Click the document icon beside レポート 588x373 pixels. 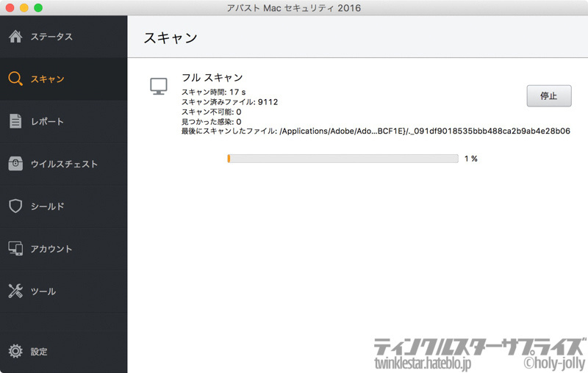point(15,121)
